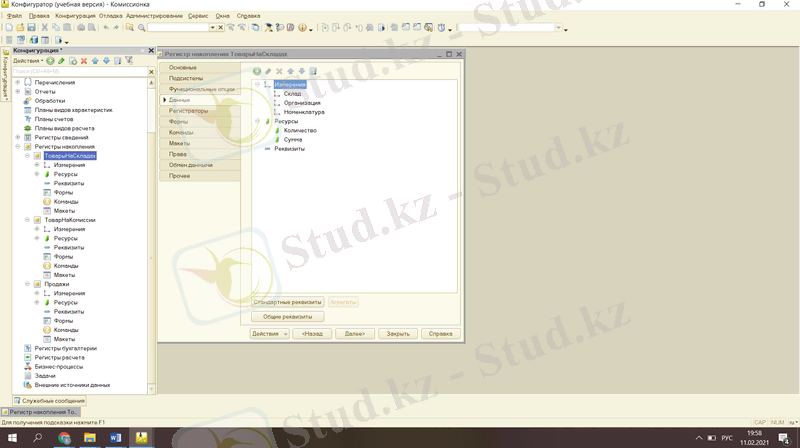The width and height of the screenshot is (800, 448).
Task: Click the Cut scissors icon
Action: 44,28
